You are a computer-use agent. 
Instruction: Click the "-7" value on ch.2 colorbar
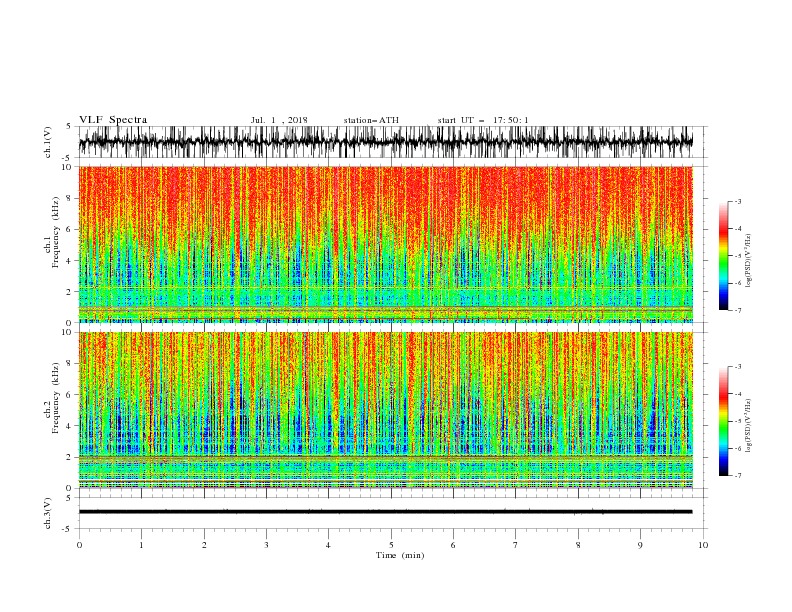point(737,476)
